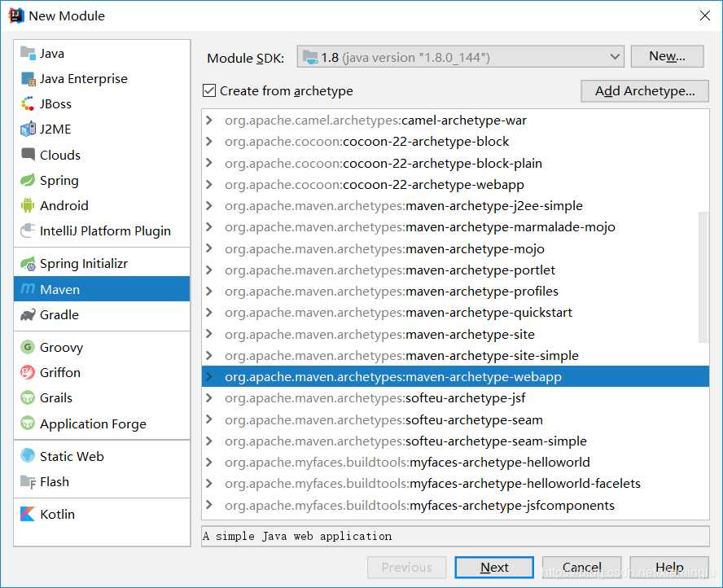
Task: Click the Spring leaf icon
Action: tap(28, 180)
